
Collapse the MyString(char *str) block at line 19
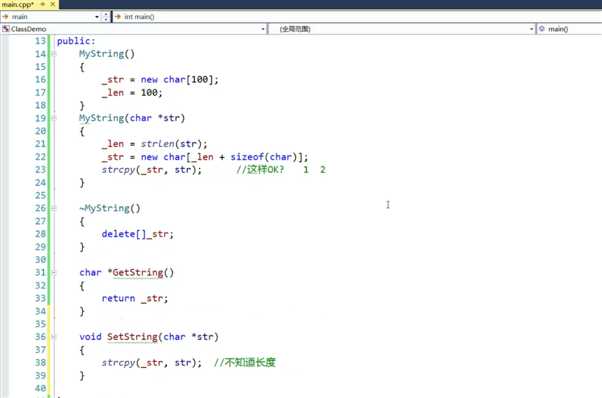(x=54, y=118)
